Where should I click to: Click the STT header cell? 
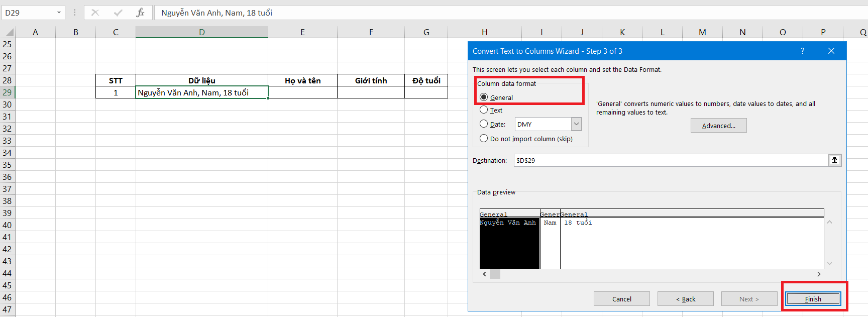pyautogui.click(x=116, y=80)
